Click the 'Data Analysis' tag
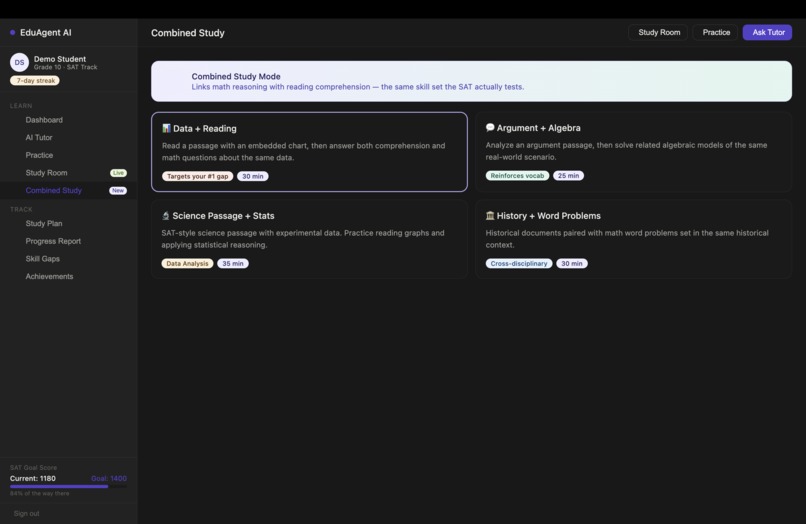The image size is (806, 524). point(187,263)
